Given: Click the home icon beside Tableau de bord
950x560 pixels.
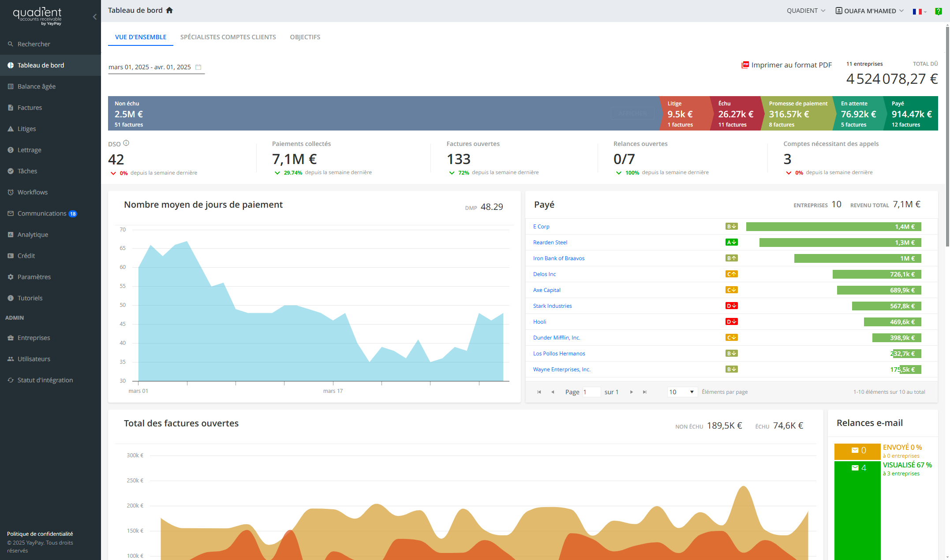Looking at the screenshot, I should point(169,10).
